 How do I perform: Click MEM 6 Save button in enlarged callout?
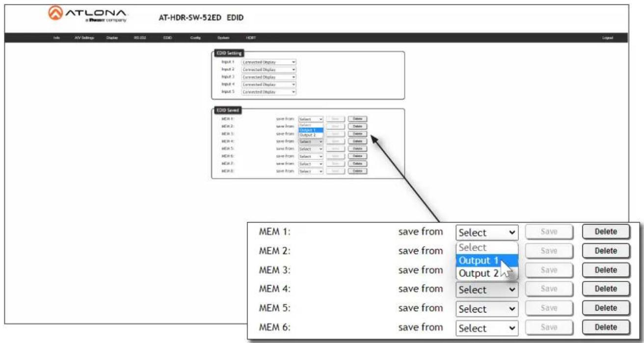coord(549,327)
